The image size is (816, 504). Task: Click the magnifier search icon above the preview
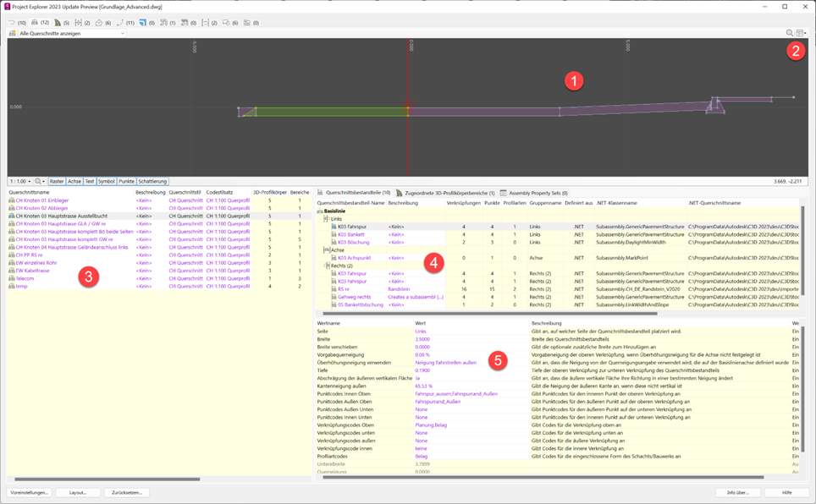coord(791,34)
